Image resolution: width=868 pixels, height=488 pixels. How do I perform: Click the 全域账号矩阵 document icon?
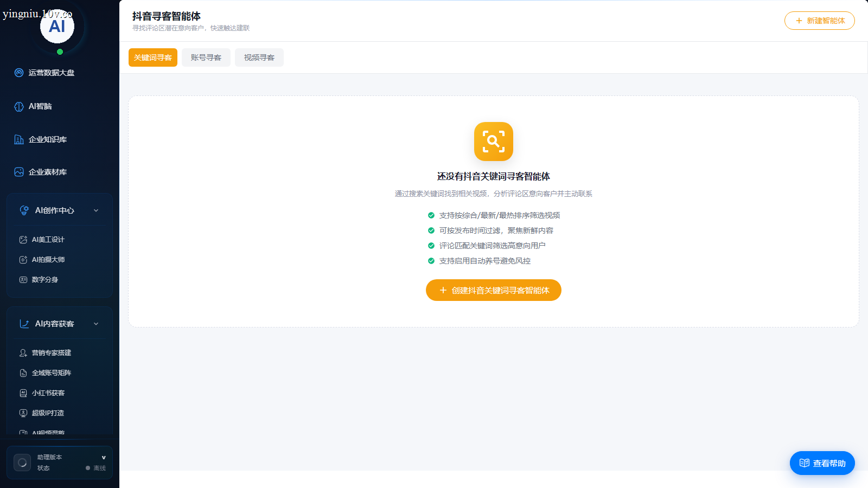[x=23, y=373]
